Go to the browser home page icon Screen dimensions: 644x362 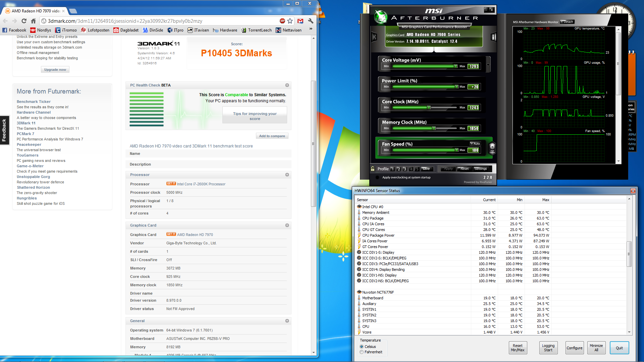(33, 21)
